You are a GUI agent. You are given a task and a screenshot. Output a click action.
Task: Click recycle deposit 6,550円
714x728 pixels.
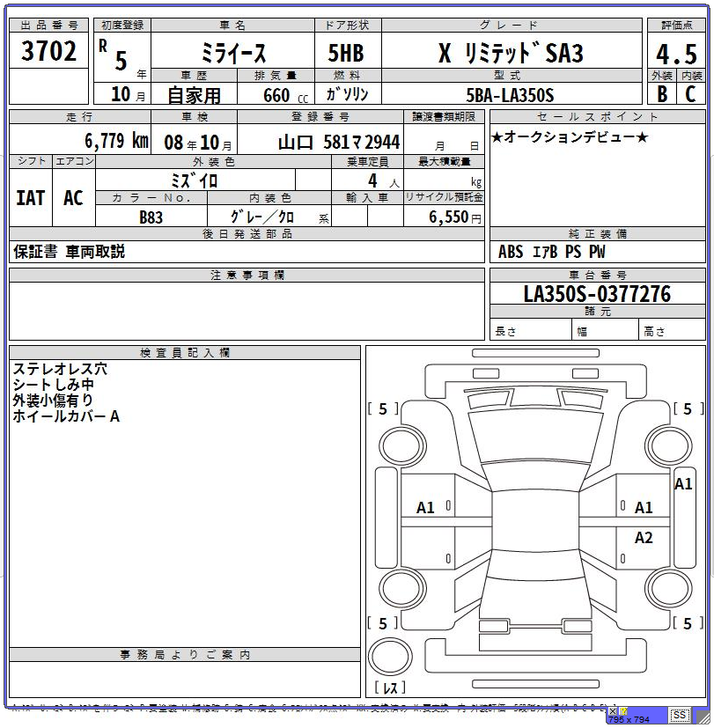pos(455,217)
